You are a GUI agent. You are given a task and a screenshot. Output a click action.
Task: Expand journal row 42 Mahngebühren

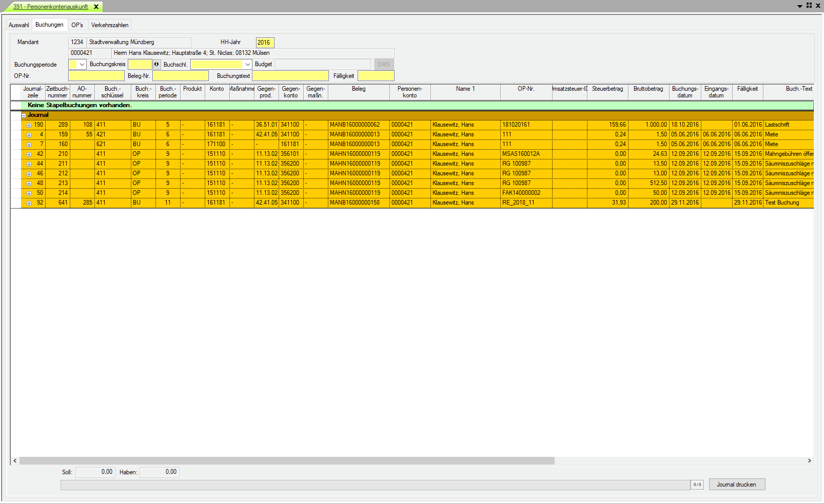click(29, 154)
